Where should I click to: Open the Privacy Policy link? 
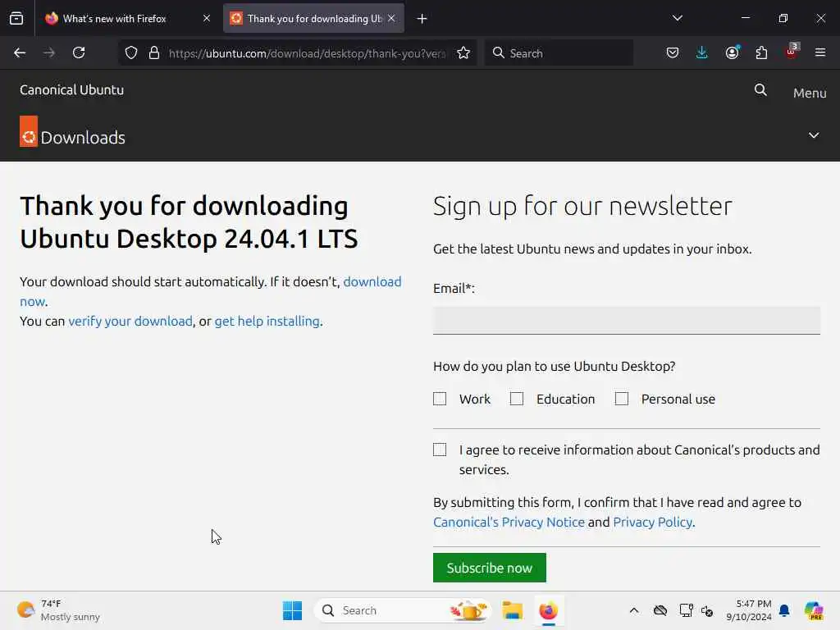pos(652,522)
